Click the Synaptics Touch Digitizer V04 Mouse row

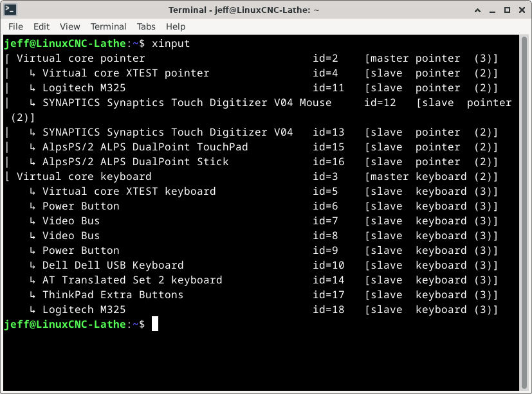[259, 110]
